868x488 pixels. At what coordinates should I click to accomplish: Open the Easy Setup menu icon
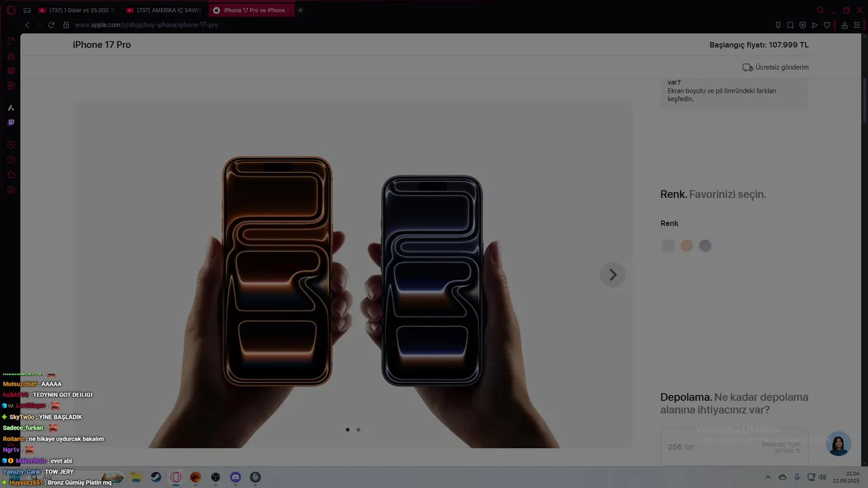[x=856, y=25]
